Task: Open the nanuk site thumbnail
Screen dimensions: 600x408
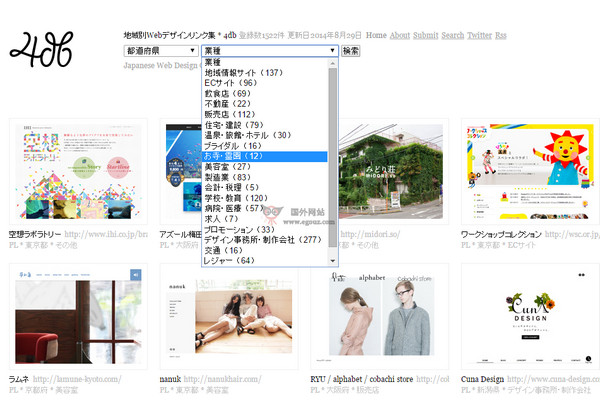Action: (x=229, y=316)
